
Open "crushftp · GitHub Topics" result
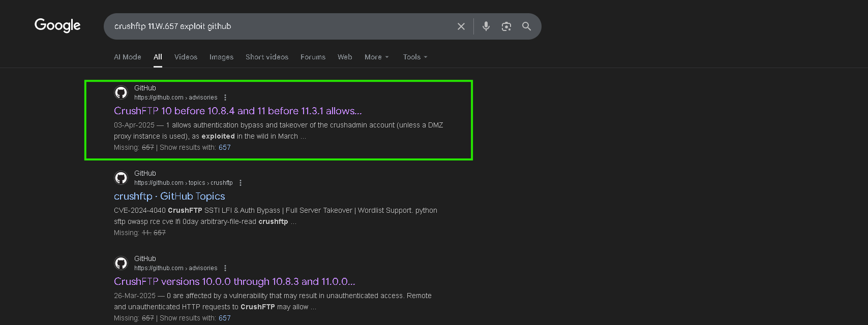(x=169, y=196)
